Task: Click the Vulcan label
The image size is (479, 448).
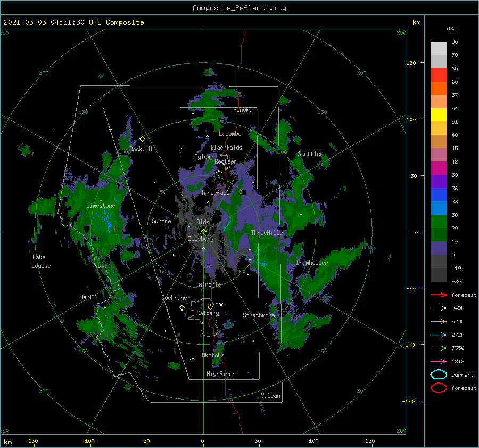Action: [270, 396]
